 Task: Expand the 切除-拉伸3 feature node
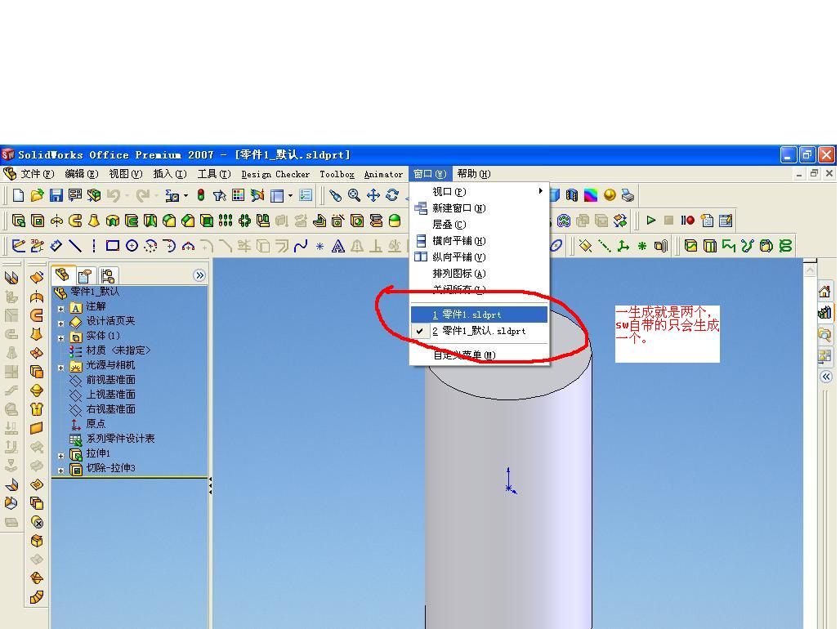coord(60,471)
